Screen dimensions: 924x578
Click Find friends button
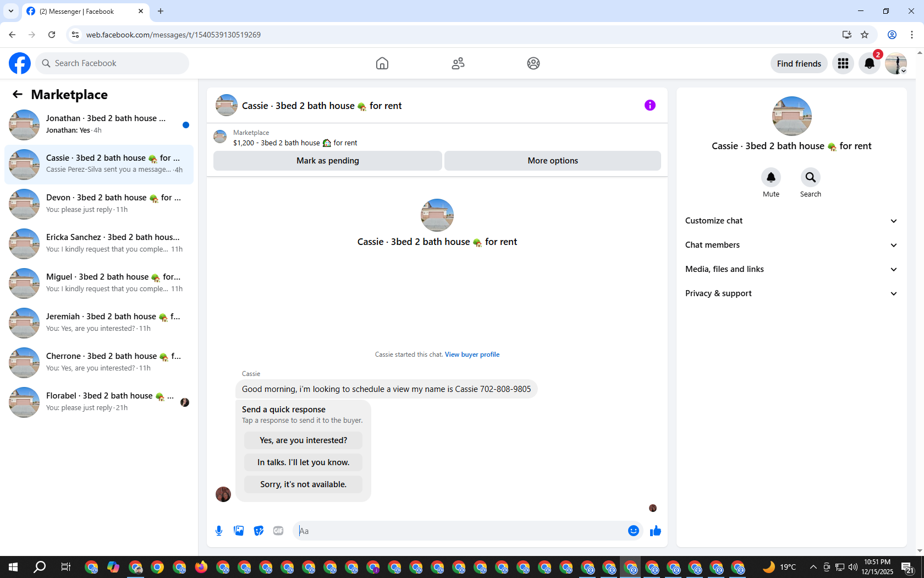pyautogui.click(x=799, y=63)
